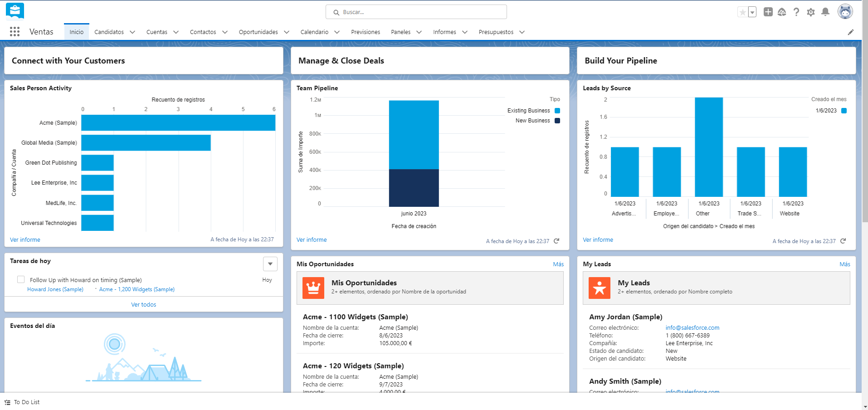Click the Salesforce app logo
This screenshot has height=410, width=868.
[x=15, y=11]
